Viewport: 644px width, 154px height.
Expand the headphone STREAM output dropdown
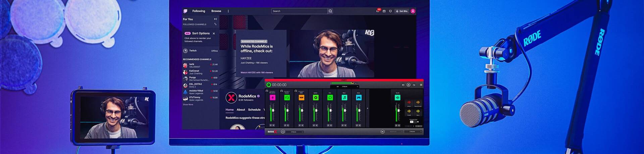click(295, 132)
